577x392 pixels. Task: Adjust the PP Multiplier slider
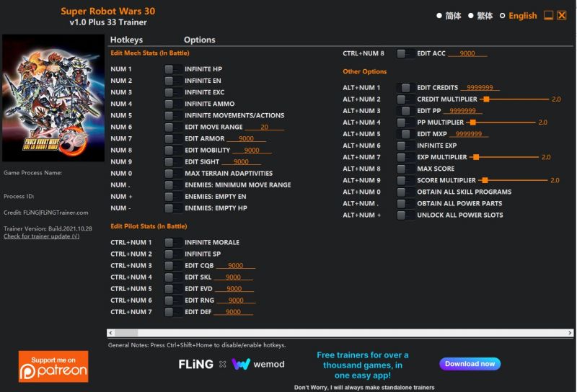tap(501, 122)
